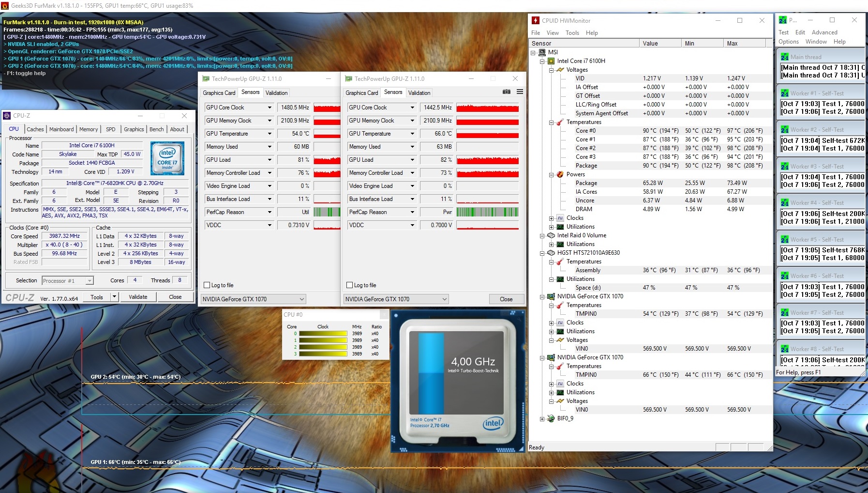Image resolution: width=868 pixels, height=493 pixels.
Task: Open GPU Temperature dropdown in right GPU-Z
Action: [x=412, y=134]
